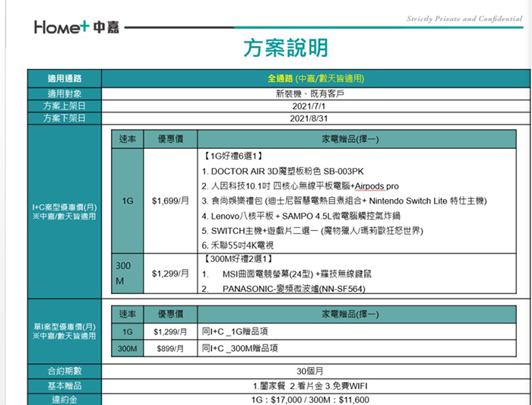The image size is (532, 405).
Task: Select the 300 M speed cell in I+C table
Action: tap(128, 274)
